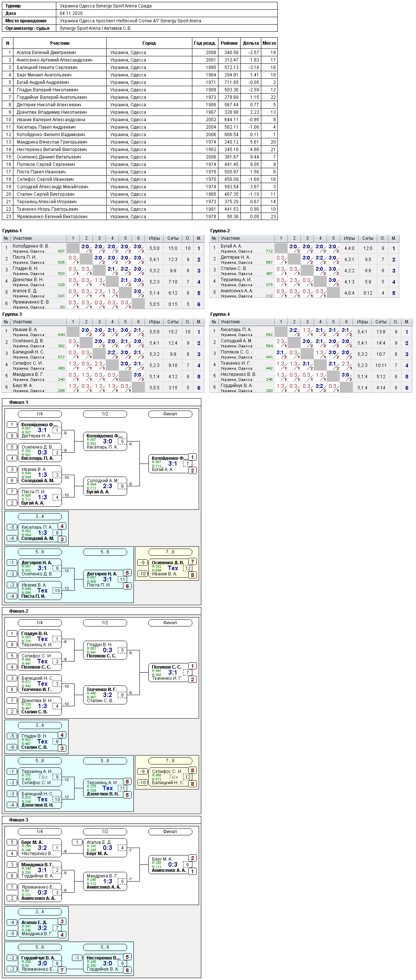Click the '1/4' round label in Финал-1
Image resolution: width=416 pixels, height=980 pixels.
point(40,414)
